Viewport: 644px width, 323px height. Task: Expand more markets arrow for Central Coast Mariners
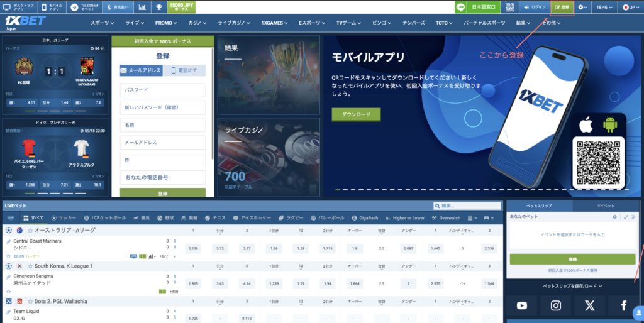(x=175, y=256)
